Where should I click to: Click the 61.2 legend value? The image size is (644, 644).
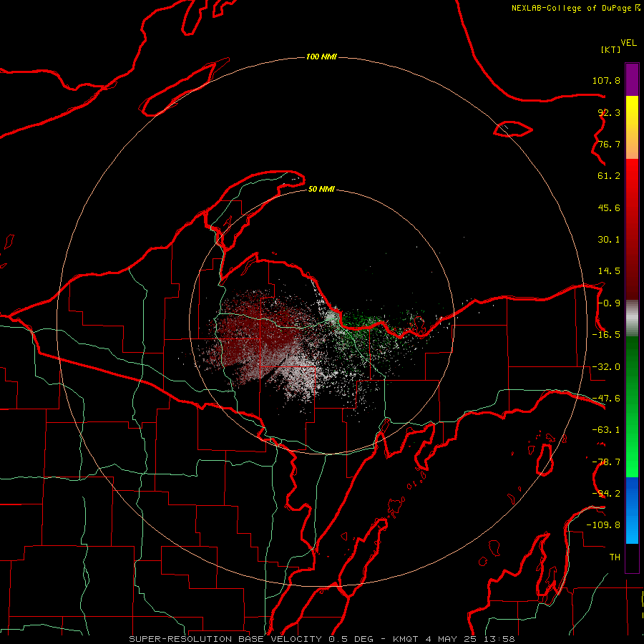point(609,176)
